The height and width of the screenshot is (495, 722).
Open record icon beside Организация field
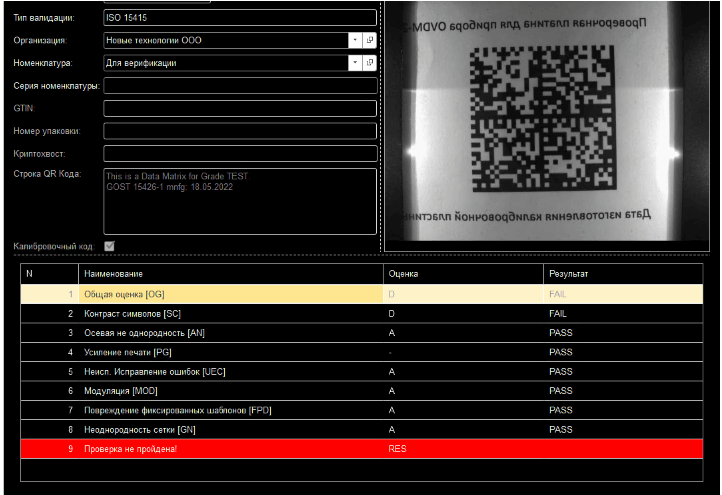pos(370,40)
